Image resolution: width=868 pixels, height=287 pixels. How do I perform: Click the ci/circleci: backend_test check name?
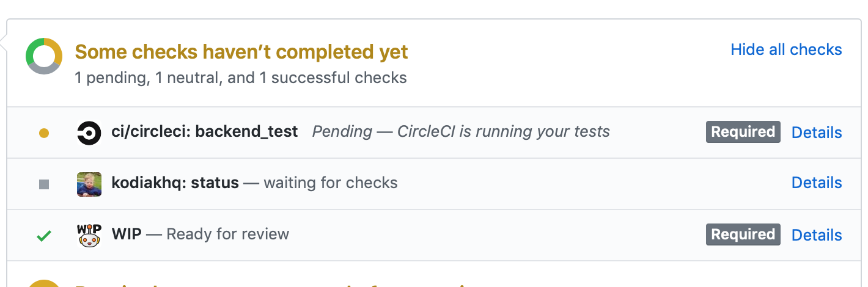tap(205, 131)
